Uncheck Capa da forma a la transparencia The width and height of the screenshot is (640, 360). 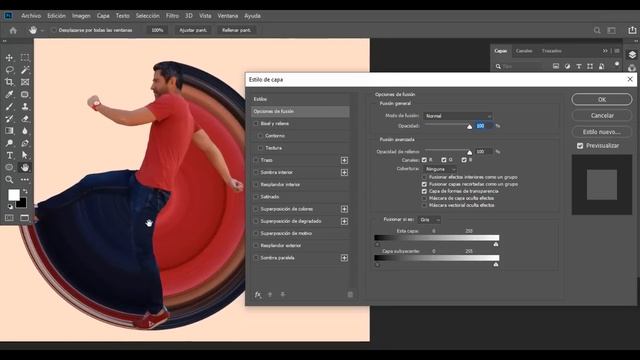pyautogui.click(x=424, y=191)
